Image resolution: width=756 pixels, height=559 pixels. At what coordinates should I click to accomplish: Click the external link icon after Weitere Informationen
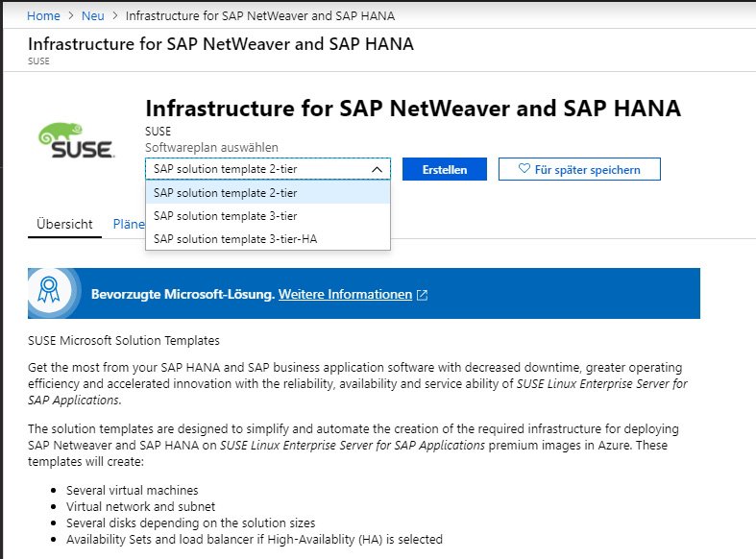[x=423, y=295]
